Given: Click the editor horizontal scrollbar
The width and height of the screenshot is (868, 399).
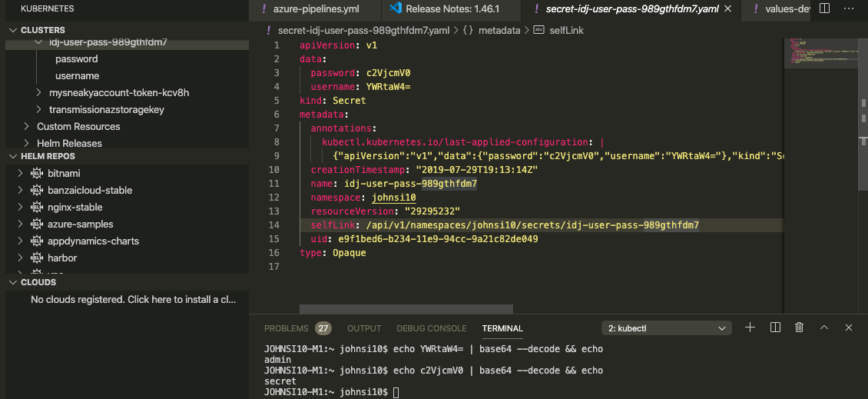Looking at the screenshot, I should pyautogui.click(x=406, y=309).
